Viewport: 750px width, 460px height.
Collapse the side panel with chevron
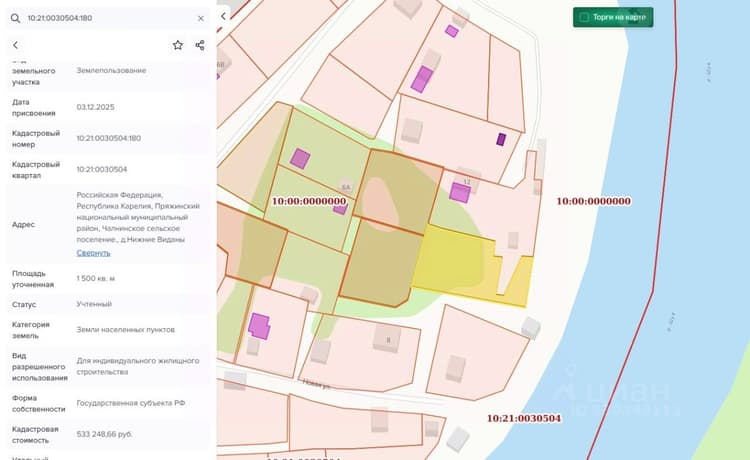(223, 16)
